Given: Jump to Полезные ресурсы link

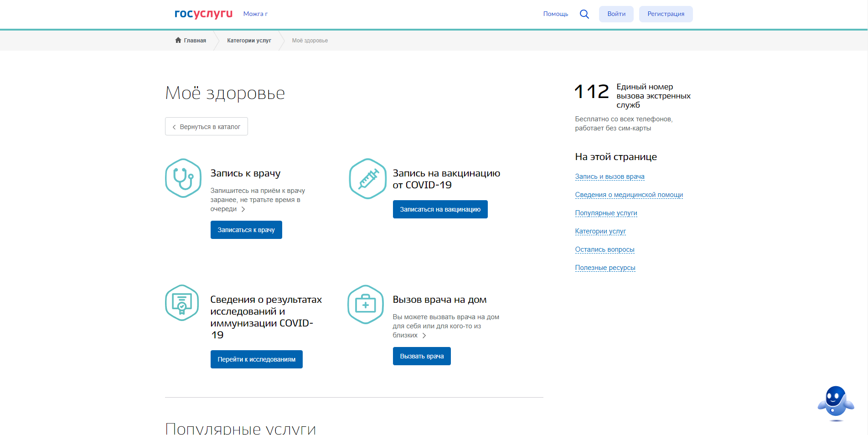Looking at the screenshot, I should tap(605, 268).
